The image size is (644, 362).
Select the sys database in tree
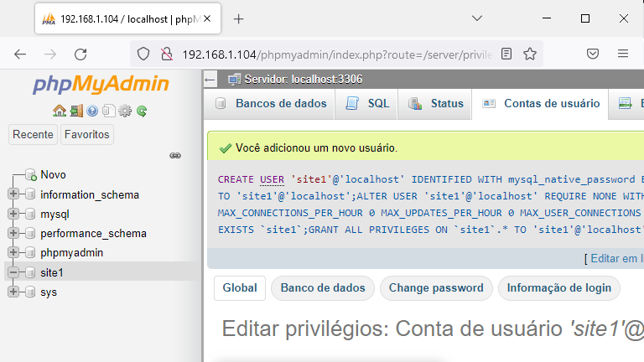tap(49, 292)
